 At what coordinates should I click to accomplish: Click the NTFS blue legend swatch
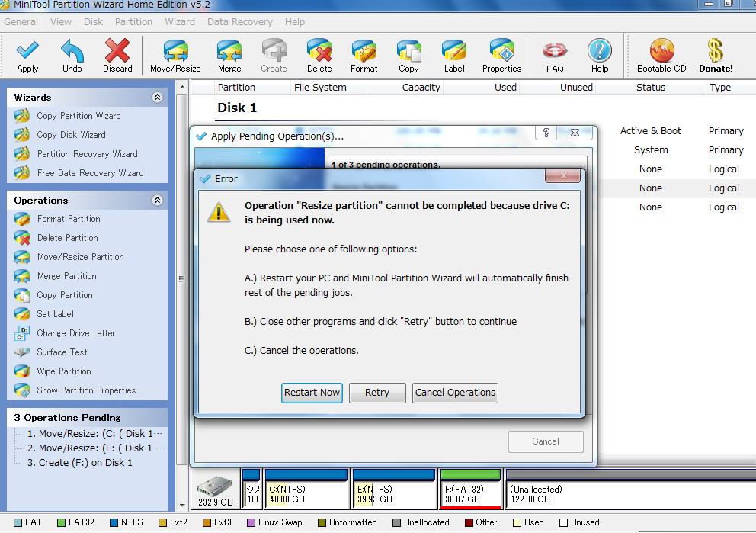[114, 523]
